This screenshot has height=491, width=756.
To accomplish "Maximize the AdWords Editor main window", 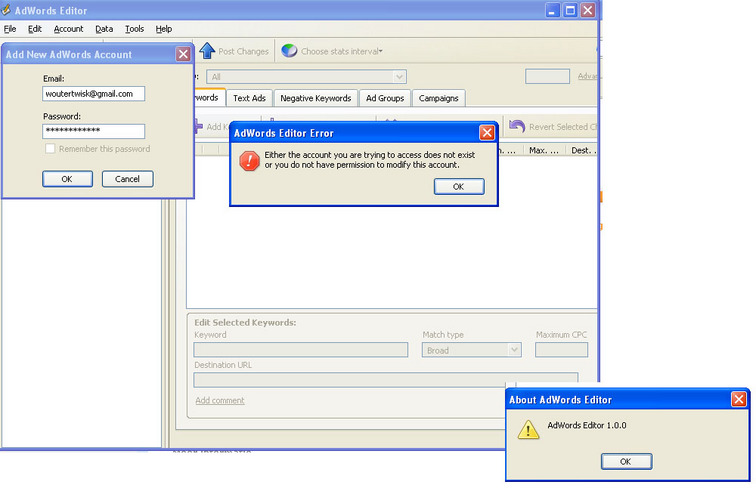I will 570,10.
